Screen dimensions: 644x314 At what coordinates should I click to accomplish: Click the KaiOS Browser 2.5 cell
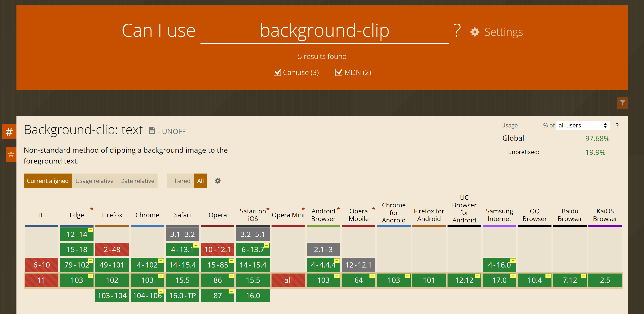point(605,280)
